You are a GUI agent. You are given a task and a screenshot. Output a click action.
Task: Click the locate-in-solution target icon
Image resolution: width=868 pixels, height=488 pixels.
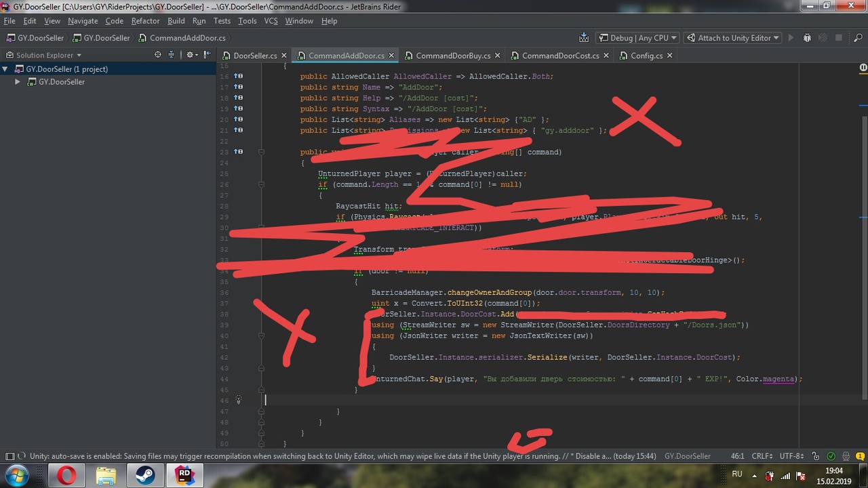[157, 55]
